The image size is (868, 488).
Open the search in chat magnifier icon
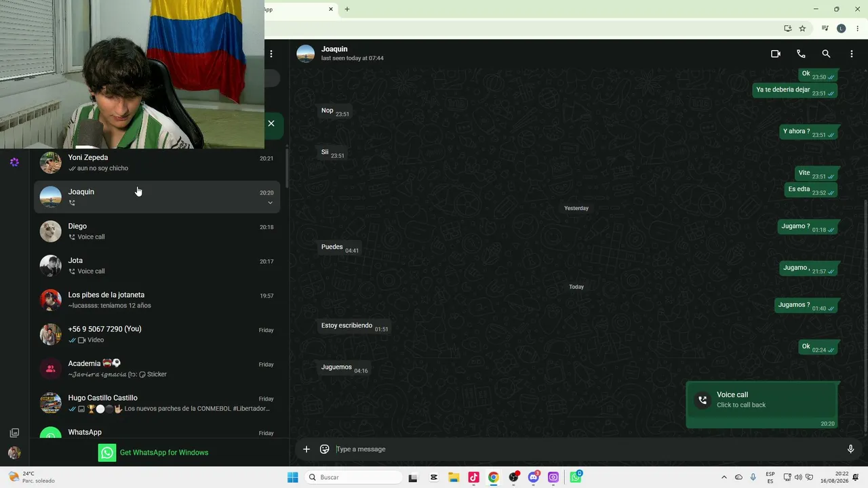pos(826,54)
